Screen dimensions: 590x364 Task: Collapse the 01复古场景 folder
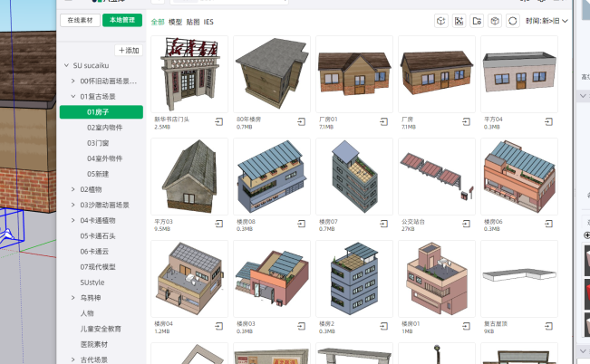(x=73, y=96)
